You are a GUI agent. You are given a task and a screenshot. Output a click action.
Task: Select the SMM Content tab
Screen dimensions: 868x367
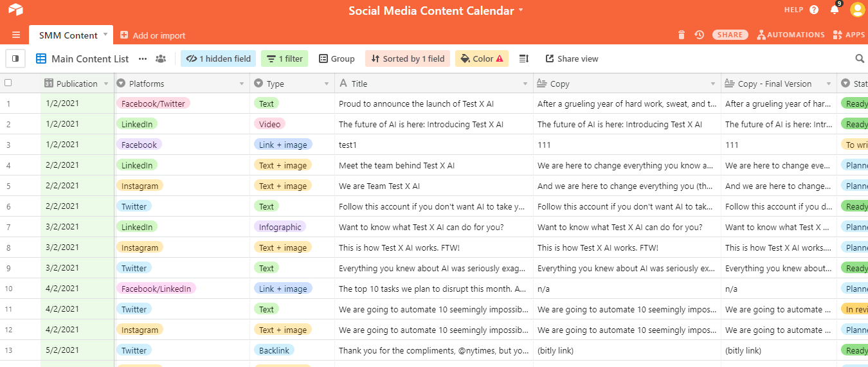[68, 35]
